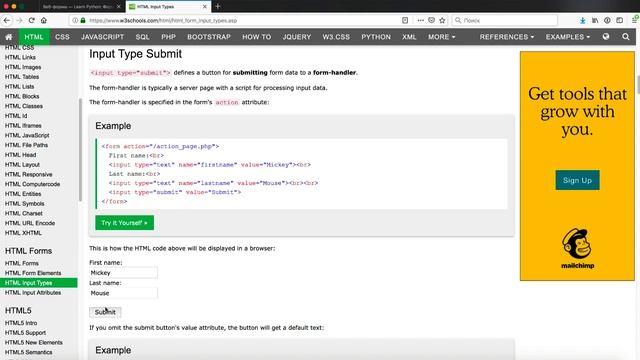Open HTML Lists in sidebar
This screenshot has height=360, width=640.
[x=20, y=87]
